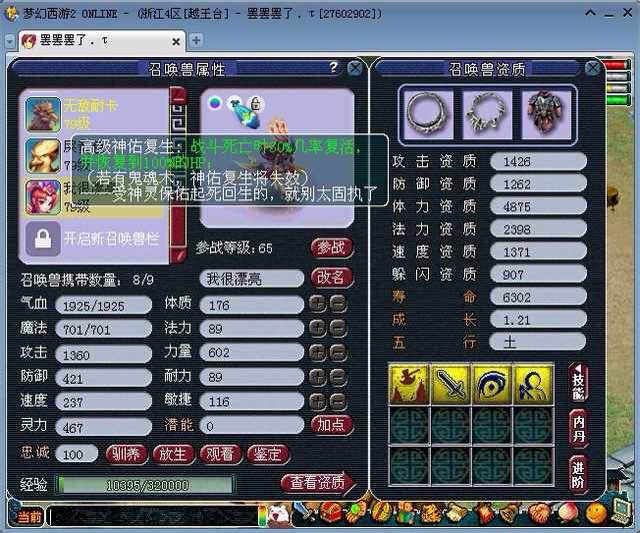Switch to the 进阶 side tab

pos(578,475)
